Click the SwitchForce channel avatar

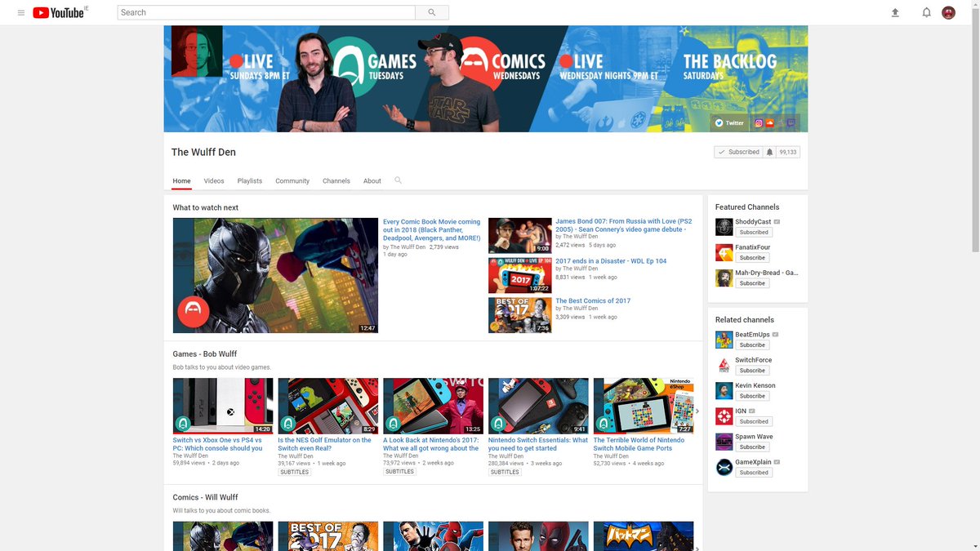pyautogui.click(x=724, y=365)
